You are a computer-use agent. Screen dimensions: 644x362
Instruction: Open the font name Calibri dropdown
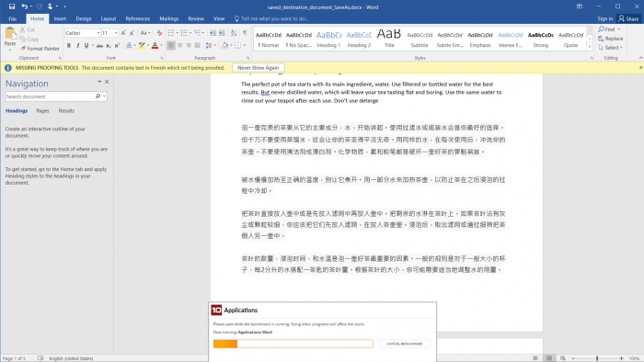click(x=98, y=33)
